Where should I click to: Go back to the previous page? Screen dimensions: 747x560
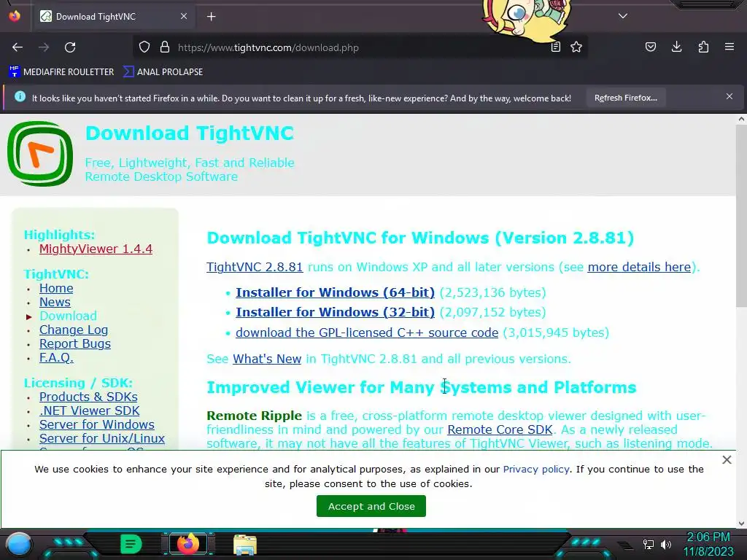click(x=18, y=47)
